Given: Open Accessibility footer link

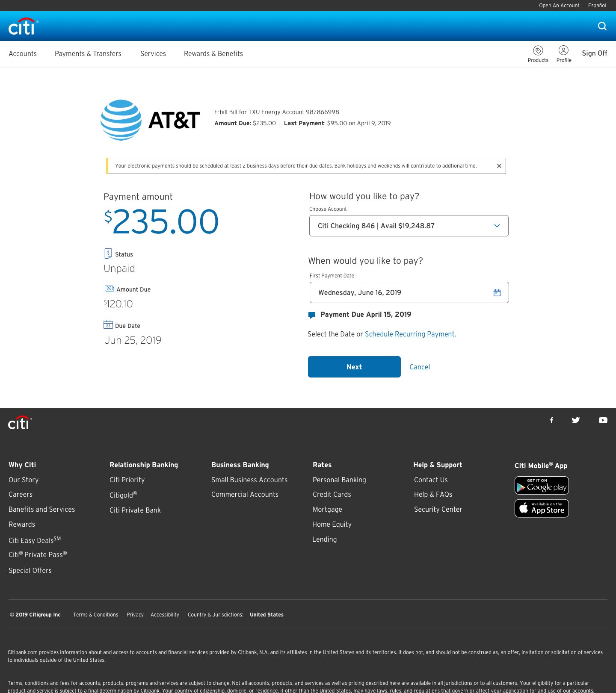Looking at the screenshot, I should tap(165, 615).
